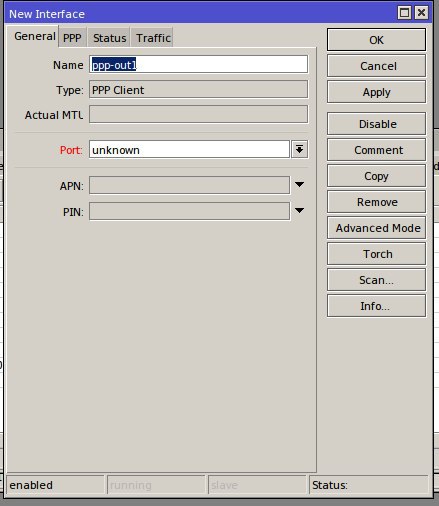Open the Traffic tab
Screen dimensions: 439x506
153,38
